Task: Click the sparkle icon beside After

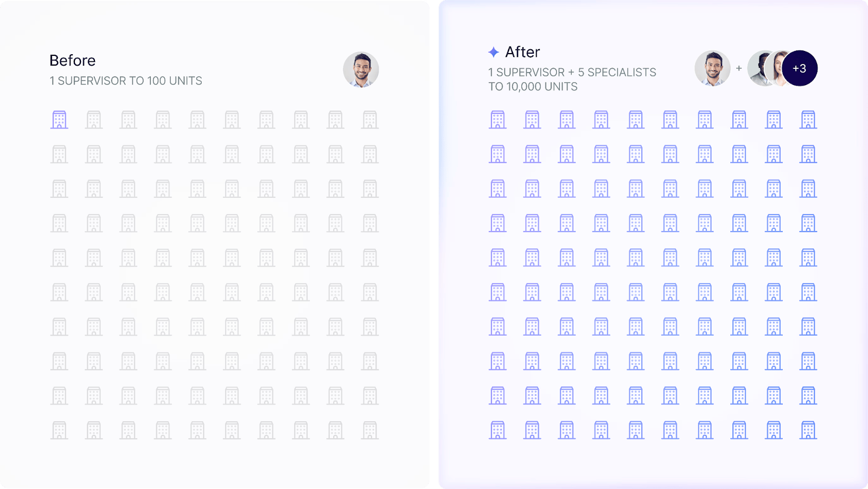Action: pos(494,52)
